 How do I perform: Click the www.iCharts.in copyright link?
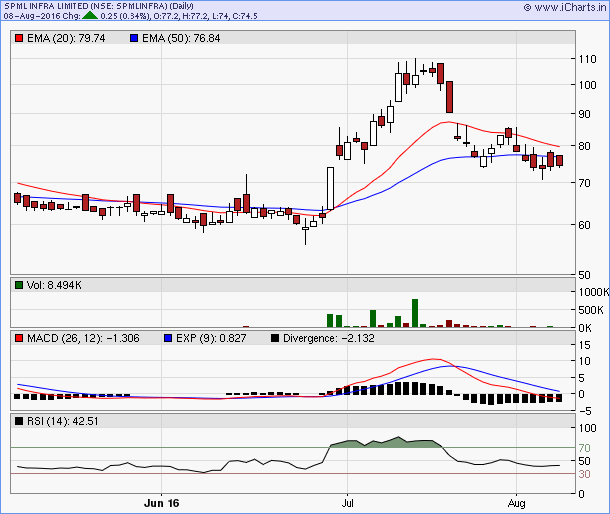[x=565, y=7]
